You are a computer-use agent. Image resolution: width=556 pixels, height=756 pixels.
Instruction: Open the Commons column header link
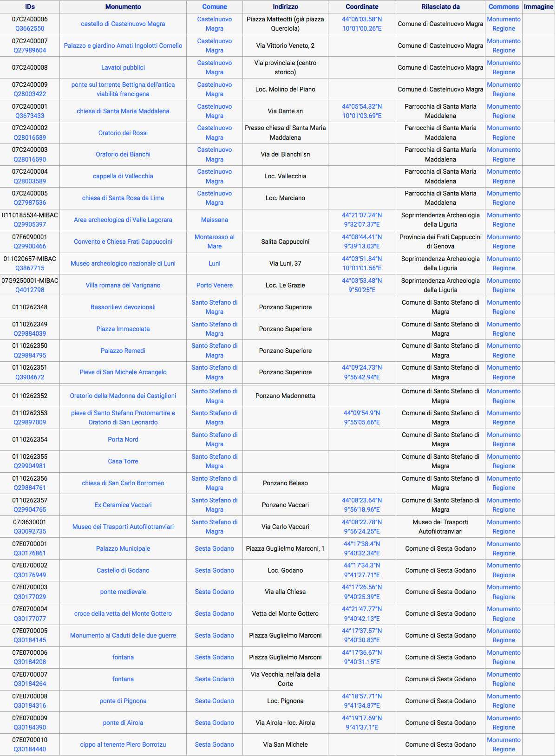[504, 7]
